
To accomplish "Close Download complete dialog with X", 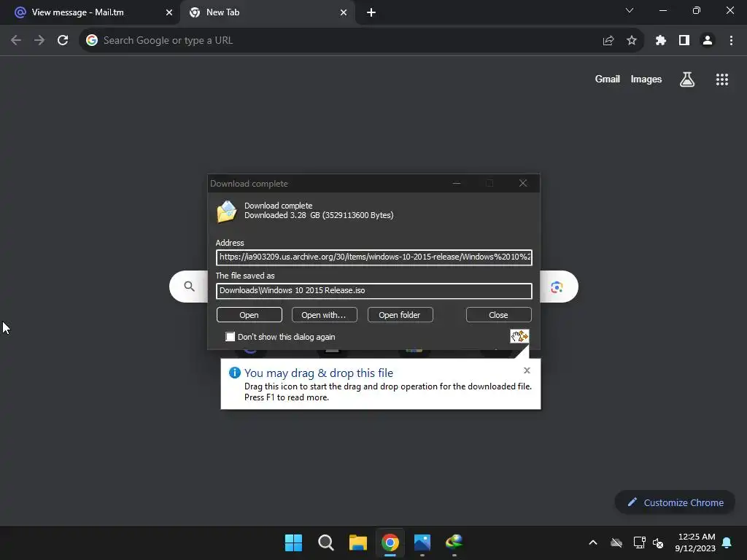I will pyautogui.click(x=523, y=183).
